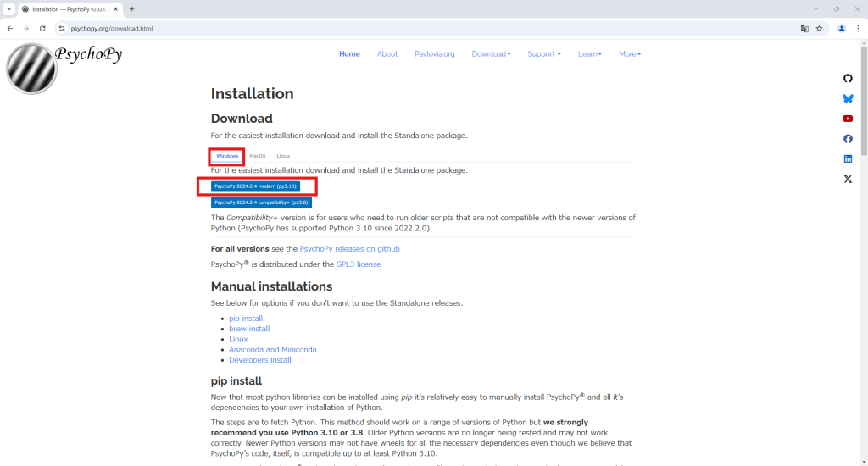The height and width of the screenshot is (466, 868).
Task: Open the LinkedIn icon link
Action: coord(848,158)
